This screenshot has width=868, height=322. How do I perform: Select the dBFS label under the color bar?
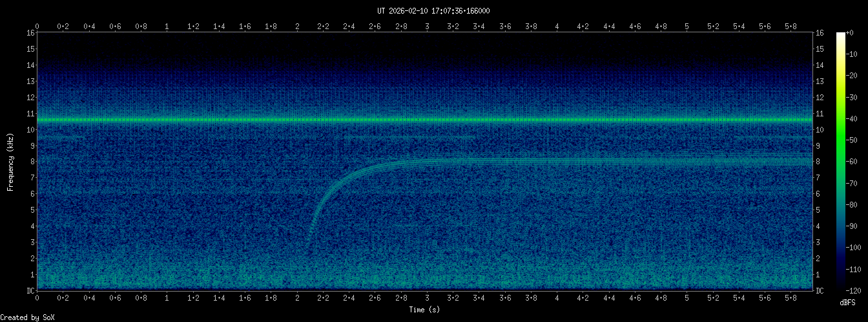click(x=849, y=303)
